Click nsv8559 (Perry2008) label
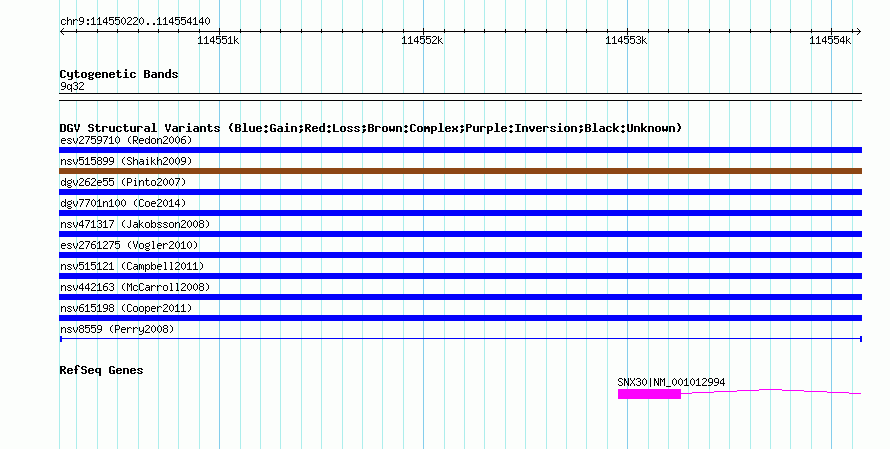 point(117,329)
